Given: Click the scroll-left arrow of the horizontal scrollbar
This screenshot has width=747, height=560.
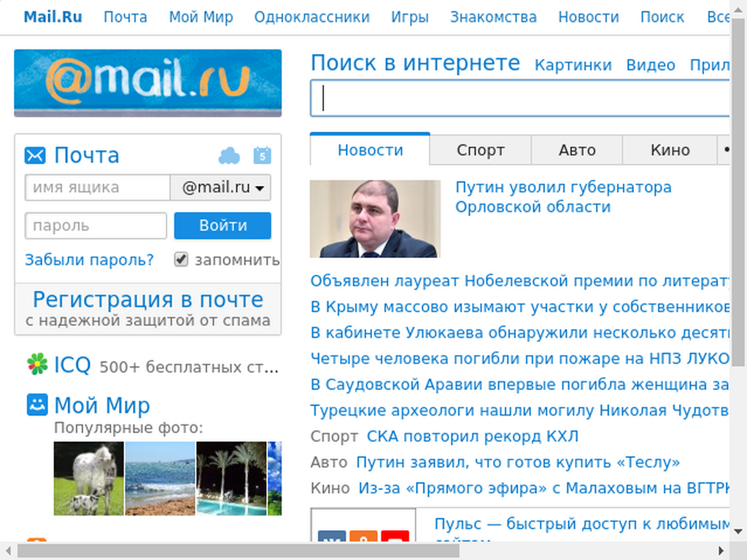Looking at the screenshot, I should (x=7, y=551).
